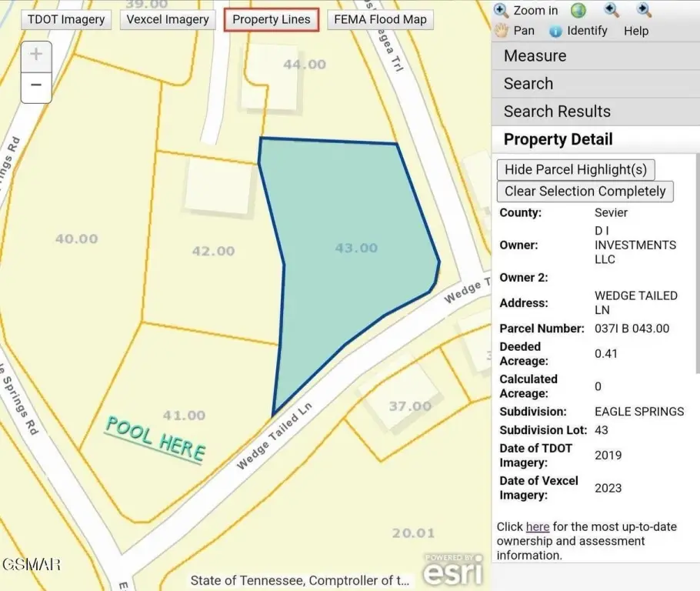
Task: Go to previous map extent
Action: [612, 10]
